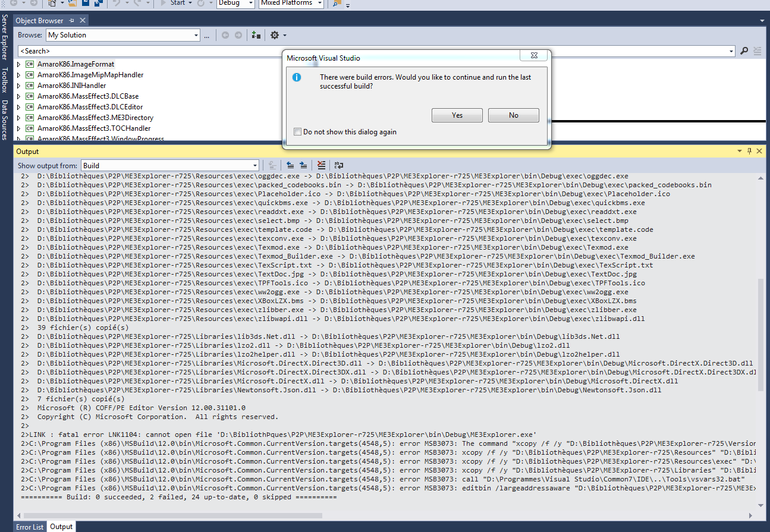Click Object Browser back navigation arrow
The image size is (770, 532).
(x=225, y=35)
